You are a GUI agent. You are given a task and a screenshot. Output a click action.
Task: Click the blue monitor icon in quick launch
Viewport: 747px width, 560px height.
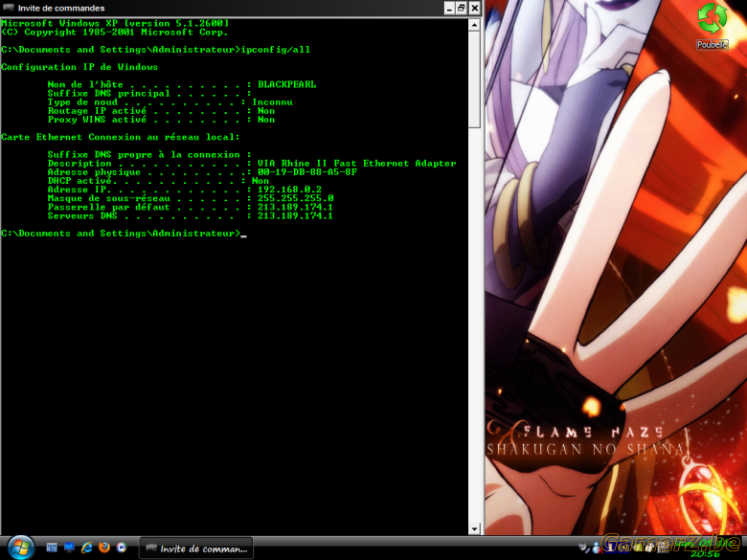point(70,548)
